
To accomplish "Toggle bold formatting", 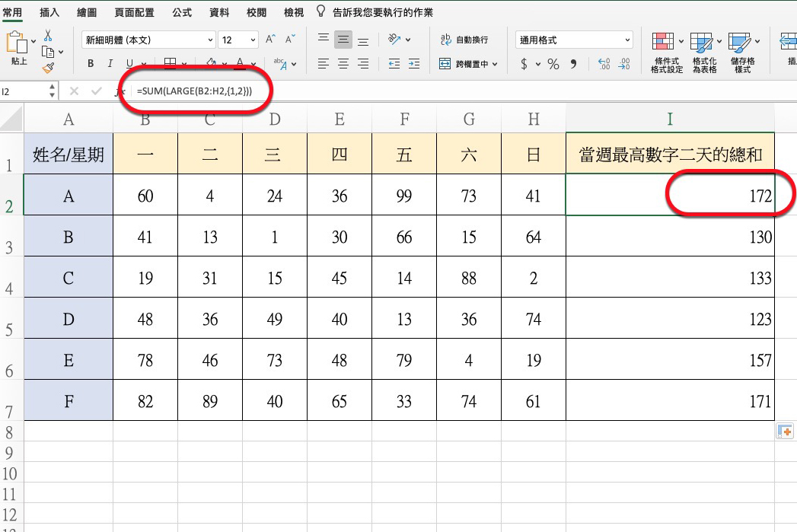I will (89, 63).
